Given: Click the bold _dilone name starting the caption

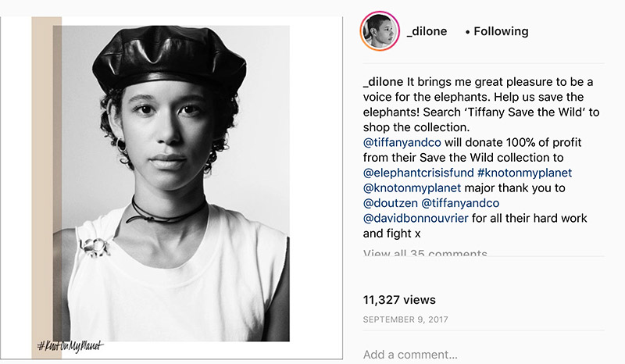Looking at the screenshot, I should point(383,82).
